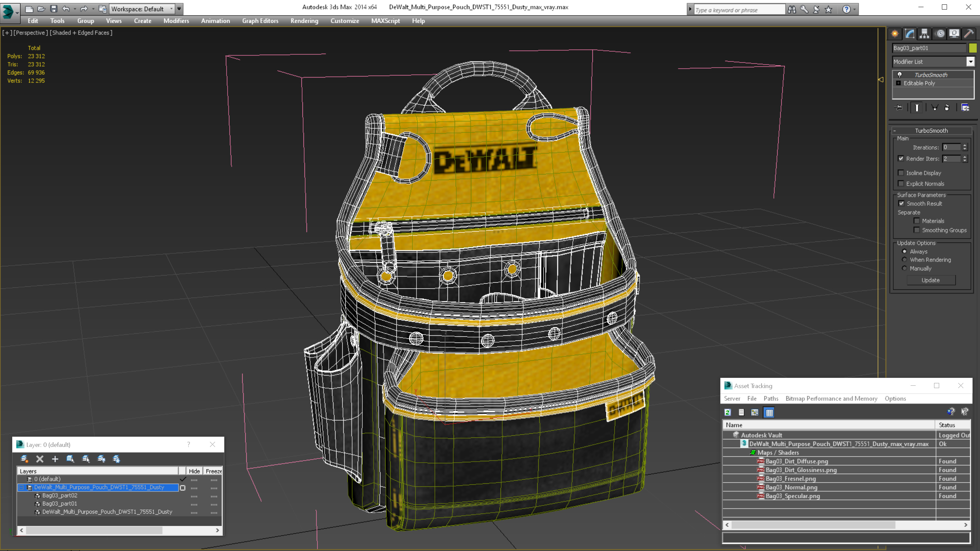Toggle Render Iters checkbox
This screenshot has width=980, height=551.
(901, 158)
